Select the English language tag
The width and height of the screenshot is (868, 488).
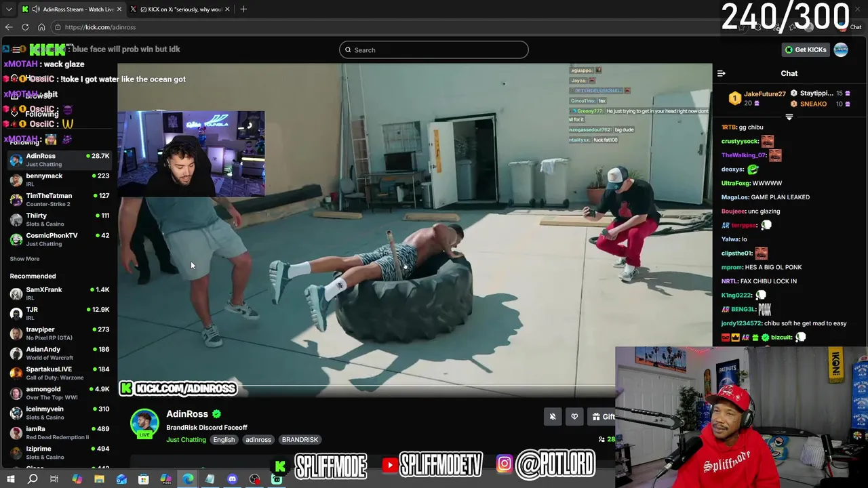(x=224, y=440)
